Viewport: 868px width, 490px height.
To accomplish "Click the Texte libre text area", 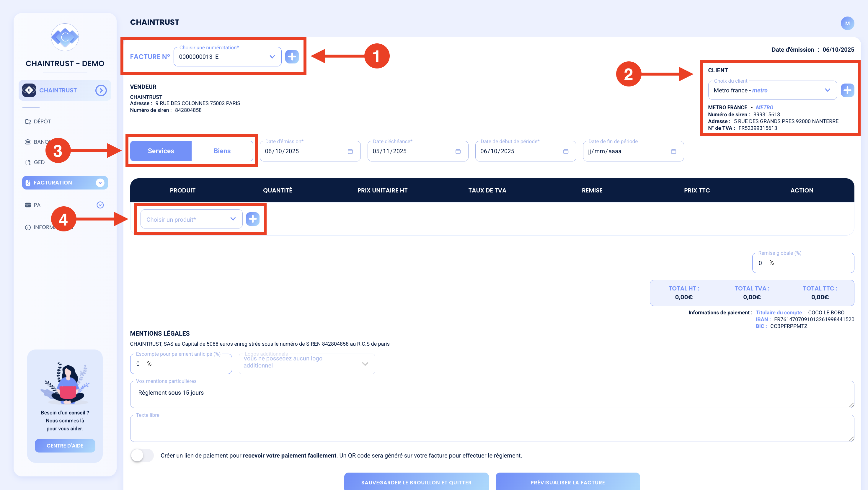I will [x=492, y=428].
